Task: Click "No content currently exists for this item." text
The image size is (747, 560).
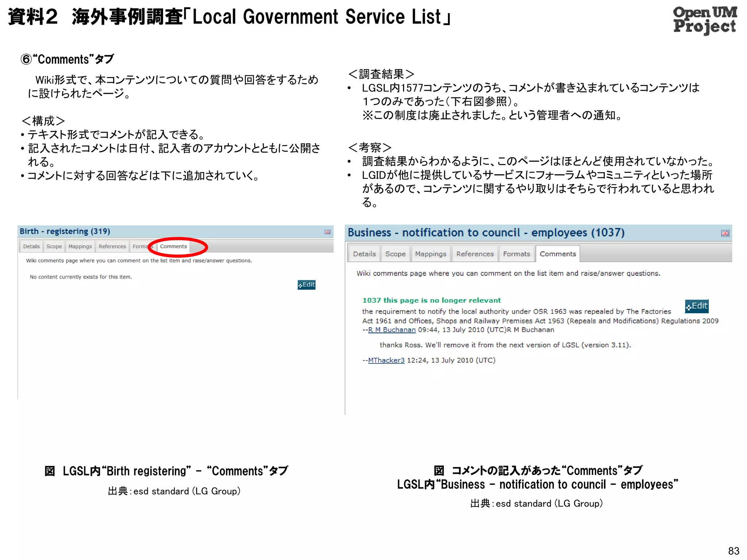Action: 81,277
